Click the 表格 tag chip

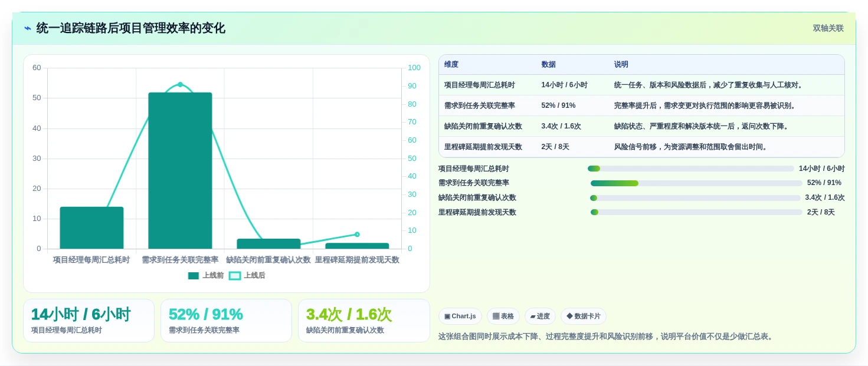(x=503, y=316)
